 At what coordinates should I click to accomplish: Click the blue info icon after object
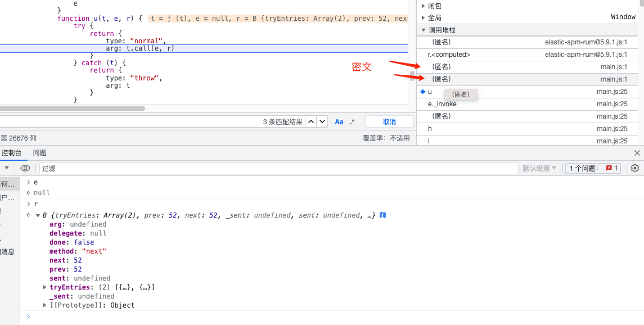coord(382,215)
